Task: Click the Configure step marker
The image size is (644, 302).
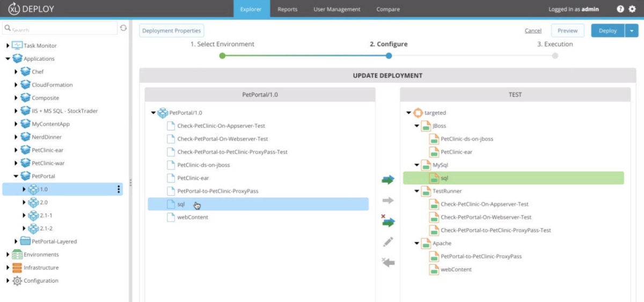Action: [x=389, y=55]
